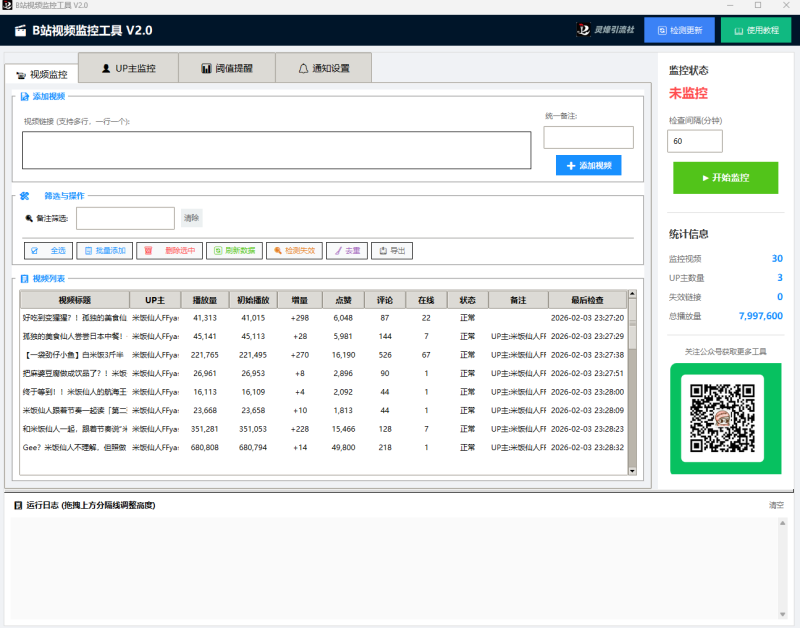Go to the 通知设置 notification tab
Viewport: 800px width, 628px height.
(x=324, y=69)
